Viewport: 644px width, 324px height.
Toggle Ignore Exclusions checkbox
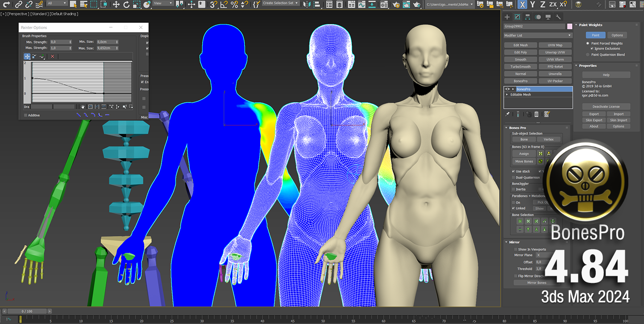[592, 48]
